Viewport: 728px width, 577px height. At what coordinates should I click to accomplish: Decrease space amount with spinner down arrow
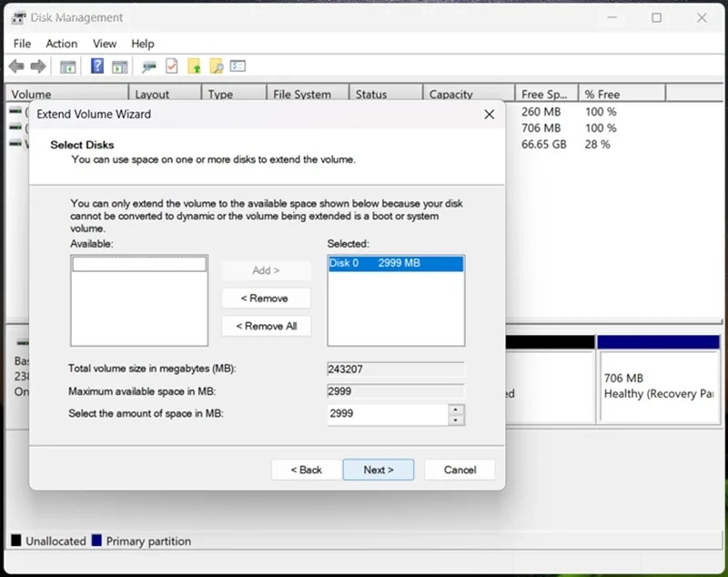(x=456, y=420)
